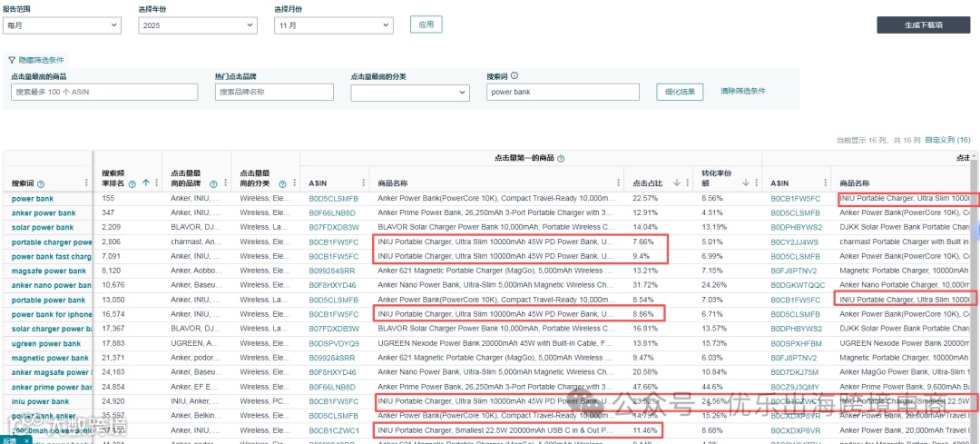Select UGREEN Nexode Power Bank 20000mAh 45W product name
The width and height of the screenshot is (980, 444).
coord(496,344)
